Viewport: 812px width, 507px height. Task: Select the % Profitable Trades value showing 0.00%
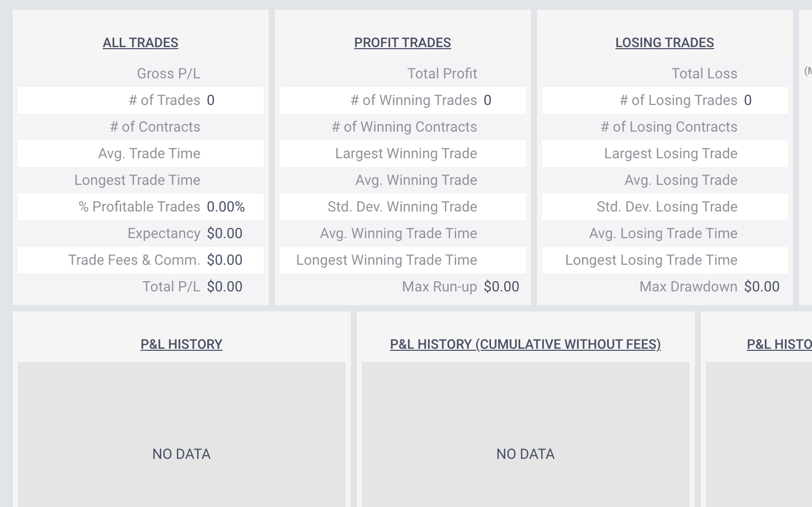[x=225, y=207]
